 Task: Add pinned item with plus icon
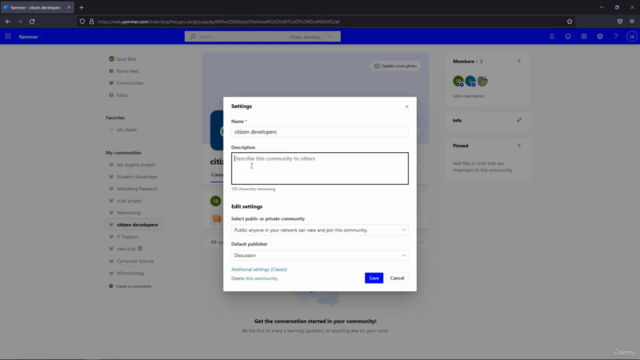click(519, 145)
